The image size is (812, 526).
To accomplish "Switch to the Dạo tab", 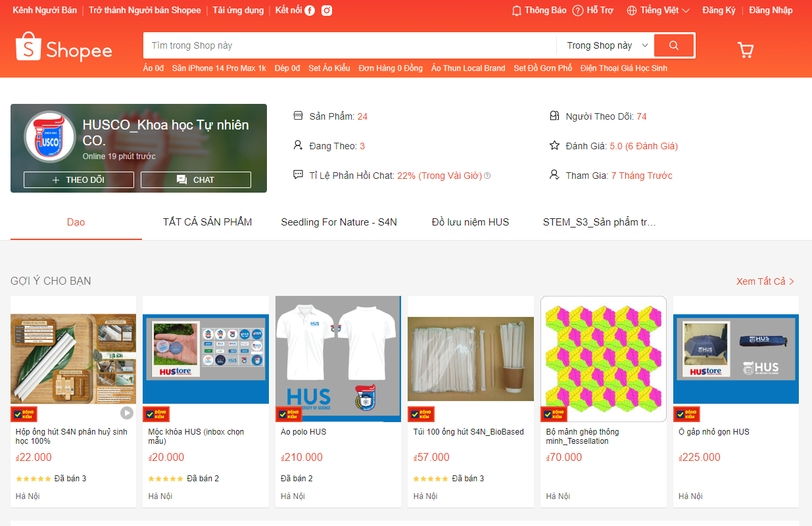I will (x=76, y=222).
